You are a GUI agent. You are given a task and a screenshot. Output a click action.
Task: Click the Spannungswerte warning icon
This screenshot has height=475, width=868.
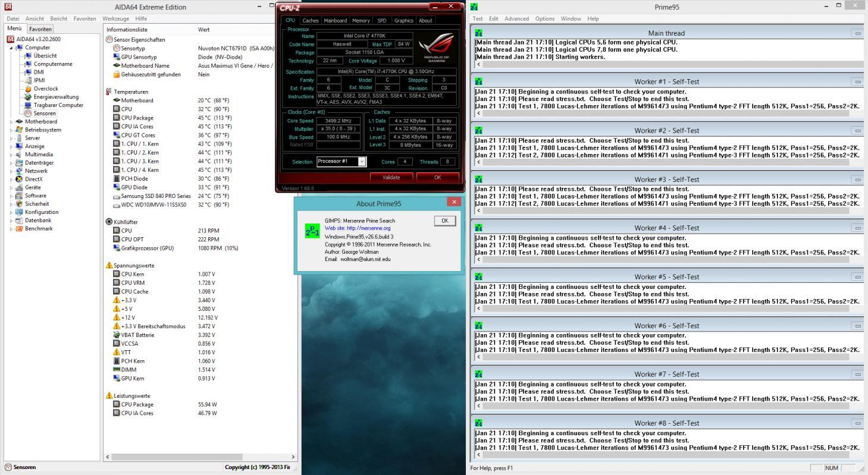[109, 265]
